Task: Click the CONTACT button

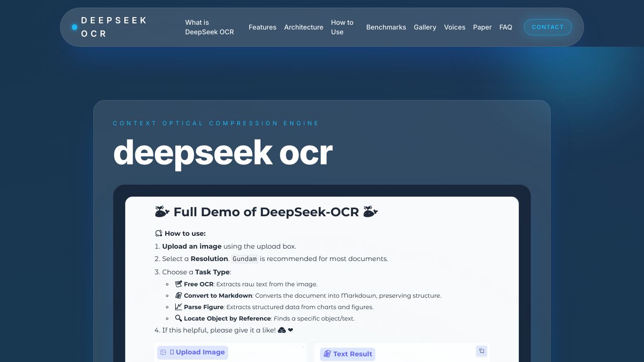Action: [x=548, y=27]
